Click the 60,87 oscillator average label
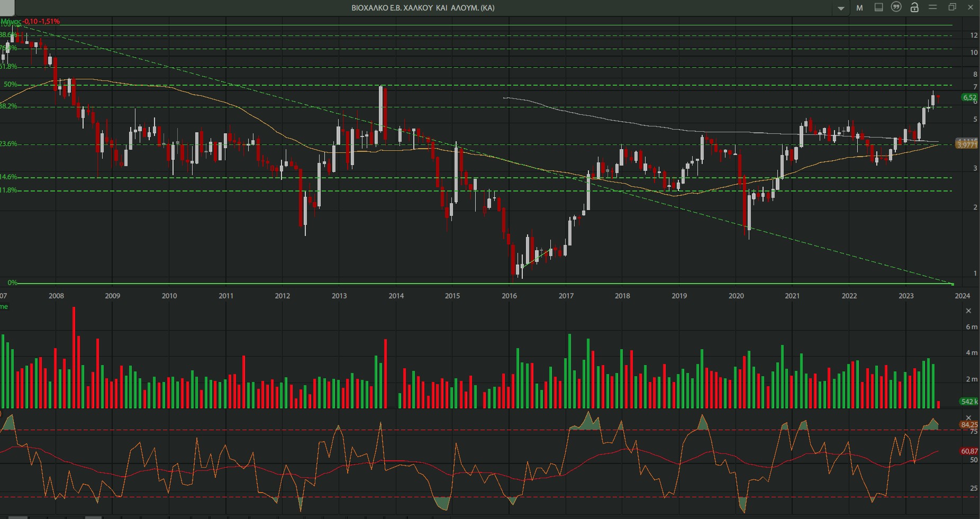The height and width of the screenshot is (519, 980). tap(969, 451)
